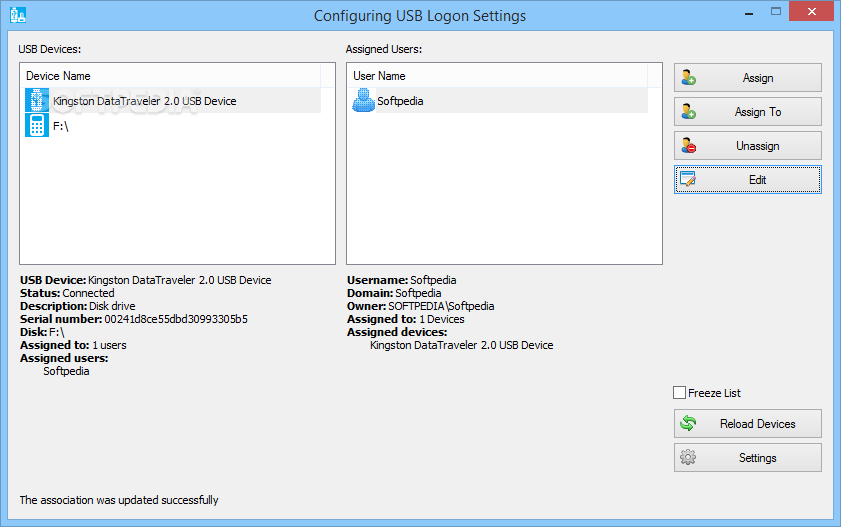Click the Kingston DataTraveler USB stick icon
Image resolution: width=841 pixels, height=527 pixels.
coord(37,100)
